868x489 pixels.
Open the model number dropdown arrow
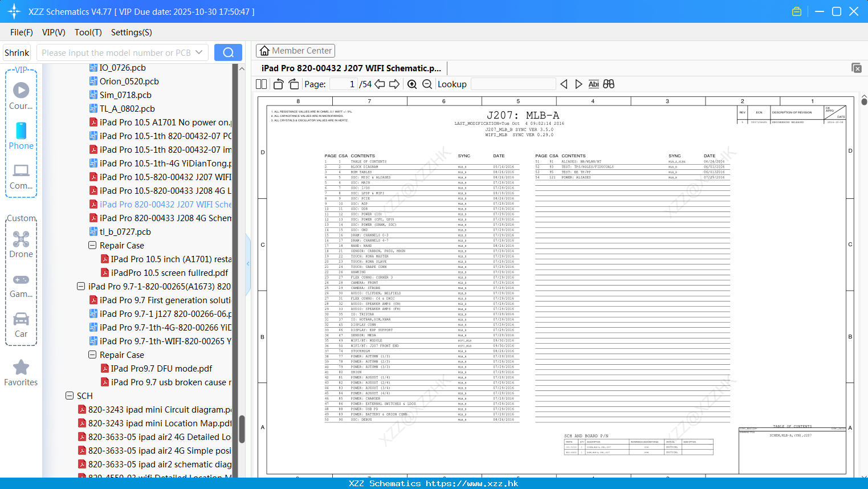point(199,52)
